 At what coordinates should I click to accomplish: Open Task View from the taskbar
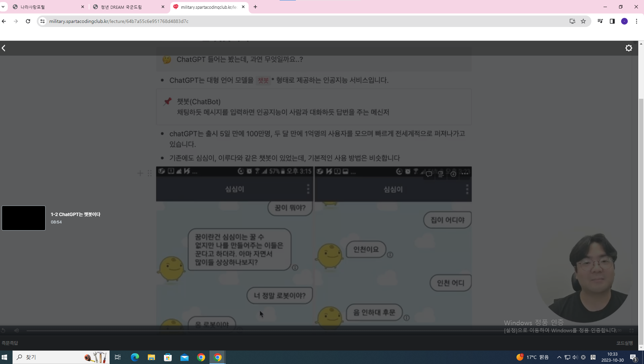(118, 357)
